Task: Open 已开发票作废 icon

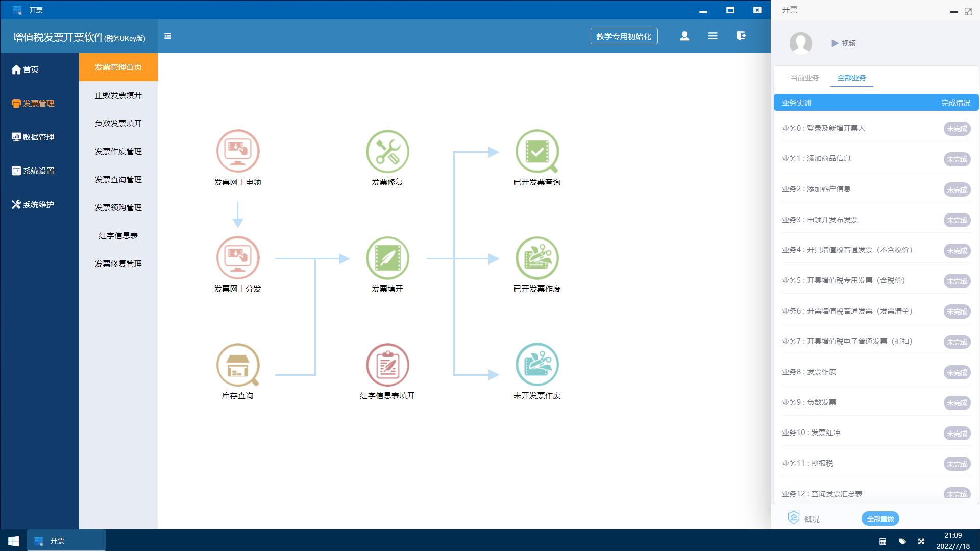Action: tap(537, 258)
